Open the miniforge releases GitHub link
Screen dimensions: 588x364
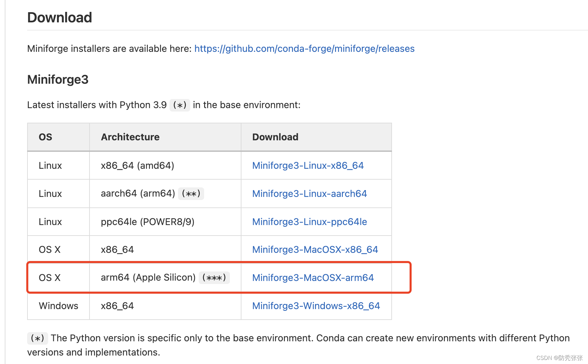304,49
